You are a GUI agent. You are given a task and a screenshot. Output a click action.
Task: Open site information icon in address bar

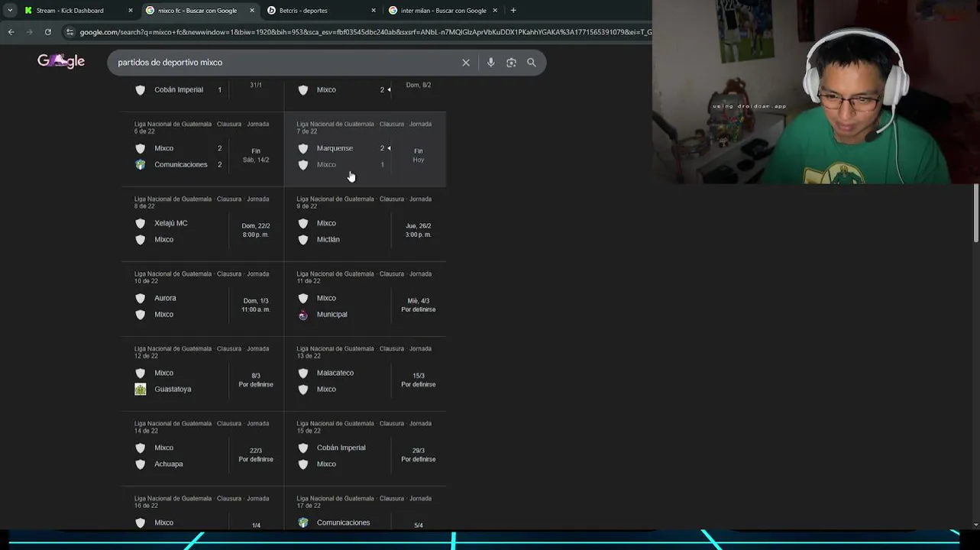(x=70, y=32)
